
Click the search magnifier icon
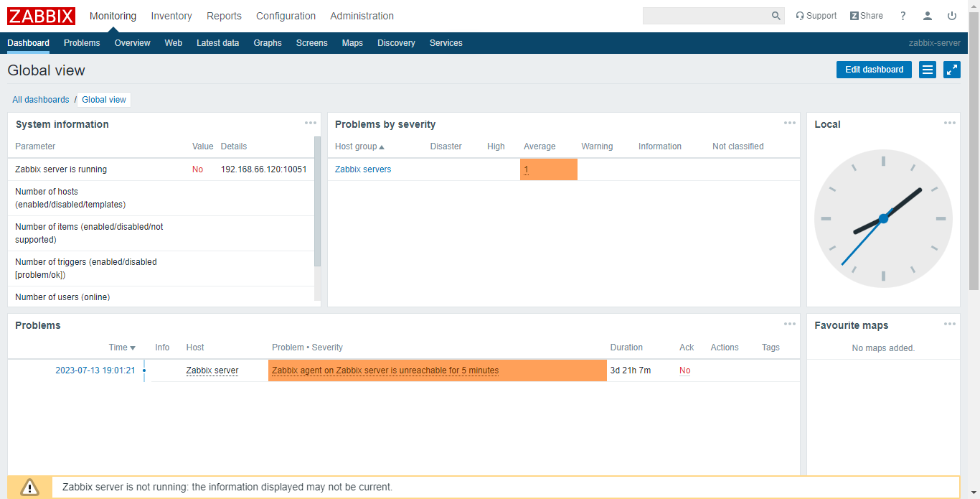pyautogui.click(x=776, y=16)
